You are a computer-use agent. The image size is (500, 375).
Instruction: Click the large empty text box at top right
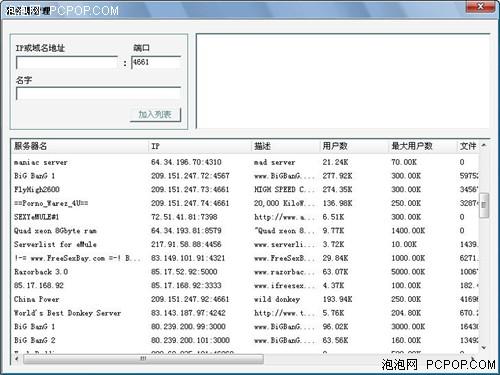pos(343,81)
